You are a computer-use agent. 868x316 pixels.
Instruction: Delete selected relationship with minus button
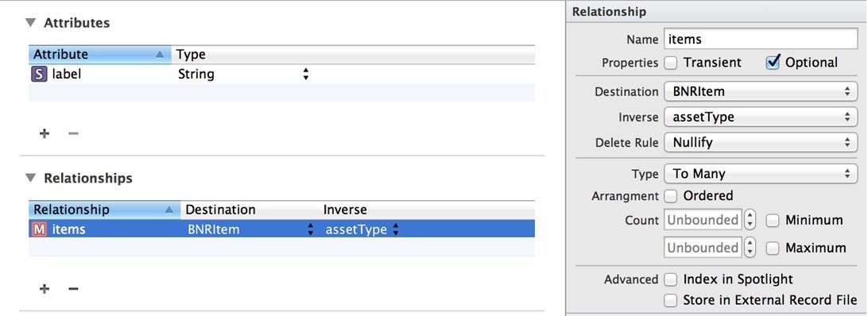click(73, 289)
